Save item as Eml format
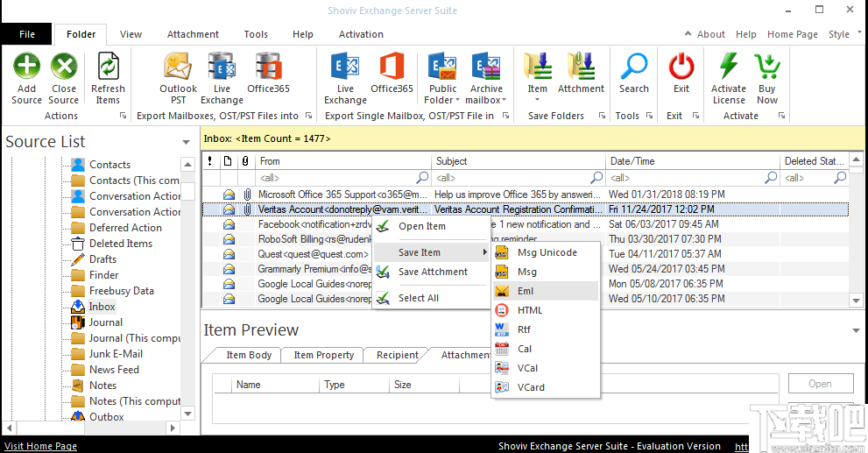The image size is (868, 453). [x=546, y=291]
